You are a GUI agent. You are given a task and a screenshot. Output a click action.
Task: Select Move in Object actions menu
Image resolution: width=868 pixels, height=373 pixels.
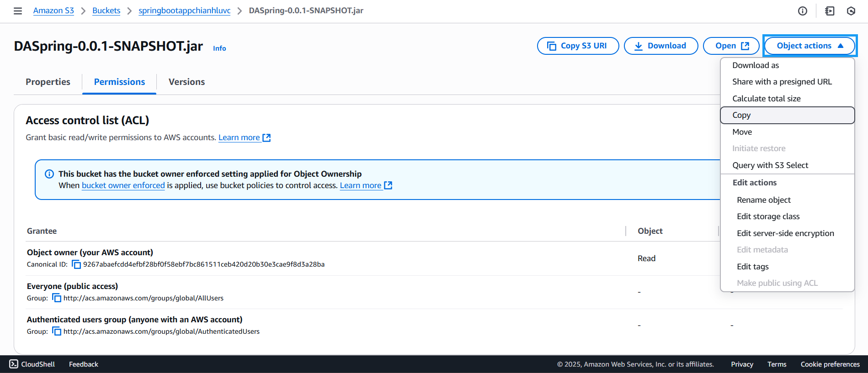[x=788, y=132]
